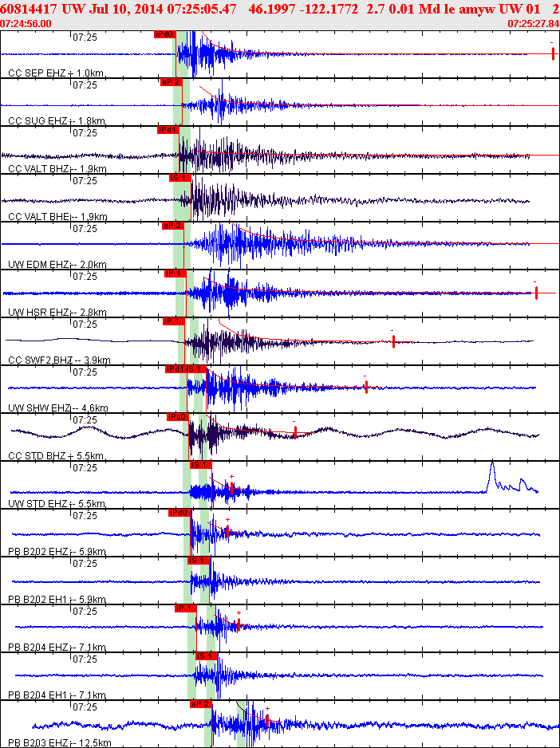560x748 pixels.
Task: Select the coda end marker on PB B204 EHZ
Action: click(239, 624)
